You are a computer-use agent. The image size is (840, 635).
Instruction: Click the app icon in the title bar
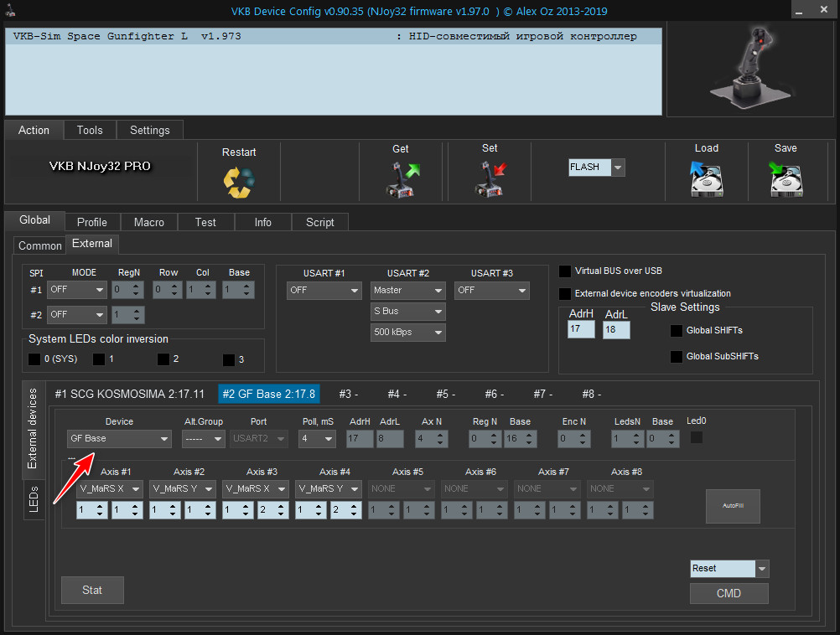click(x=11, y=10)
